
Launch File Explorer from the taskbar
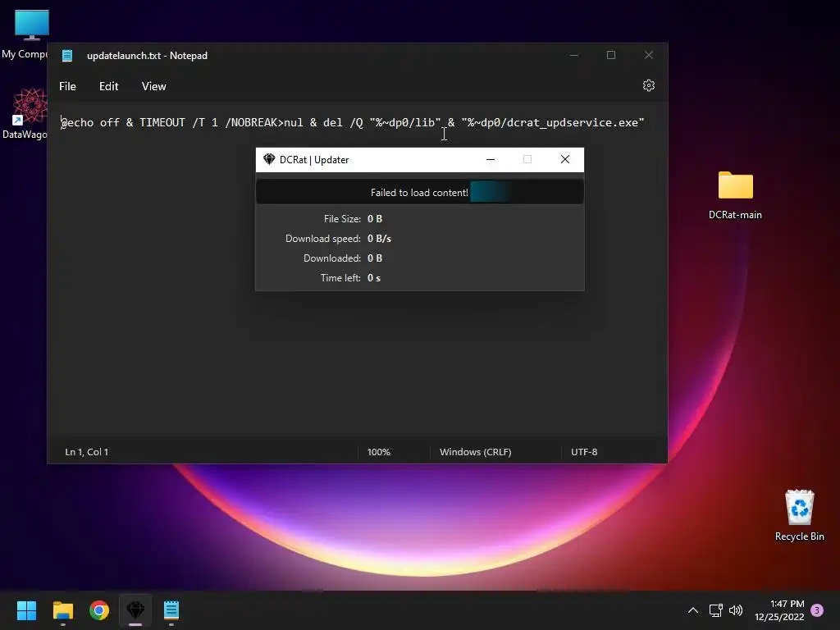(62, 610)
